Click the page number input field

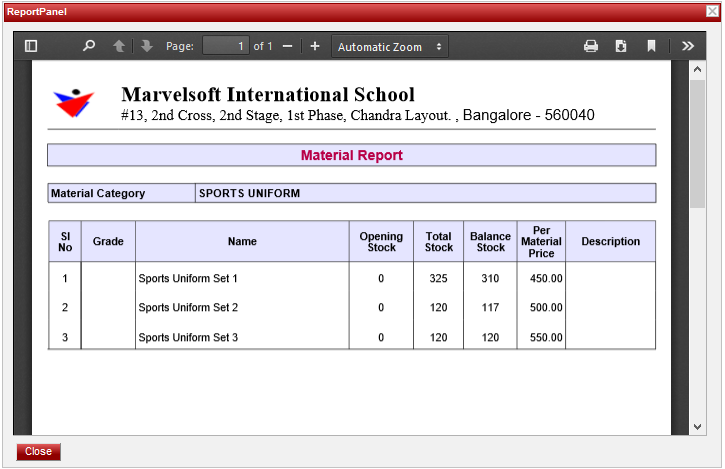click(x=225, y=46)
